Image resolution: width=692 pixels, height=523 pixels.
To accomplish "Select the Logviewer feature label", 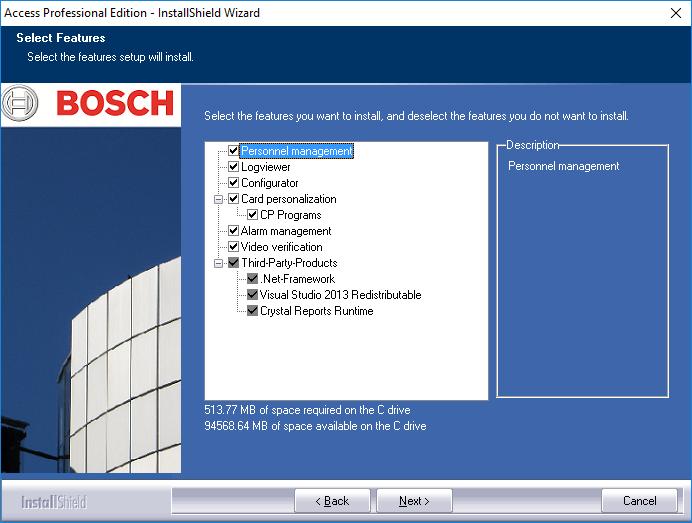I will 266,167.
